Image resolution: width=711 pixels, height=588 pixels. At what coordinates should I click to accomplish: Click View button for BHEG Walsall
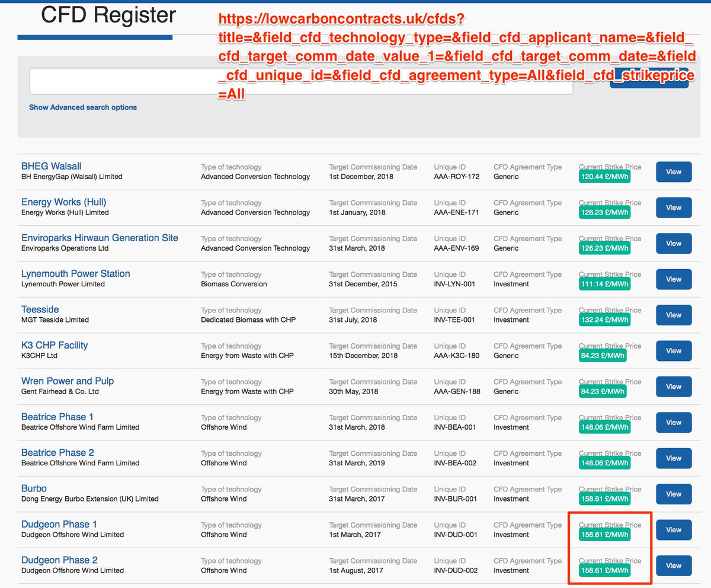tap(674, 172)
